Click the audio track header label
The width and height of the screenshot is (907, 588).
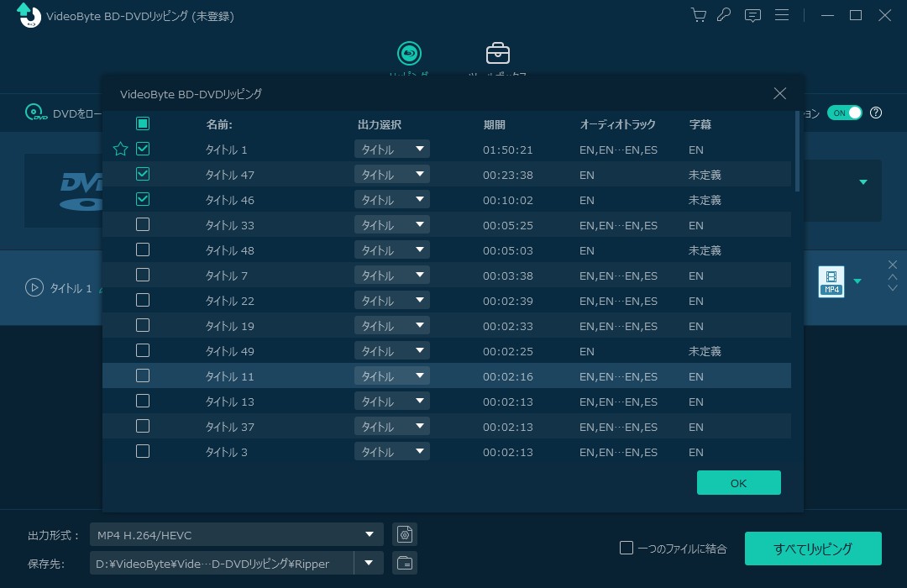coord(617,124)
